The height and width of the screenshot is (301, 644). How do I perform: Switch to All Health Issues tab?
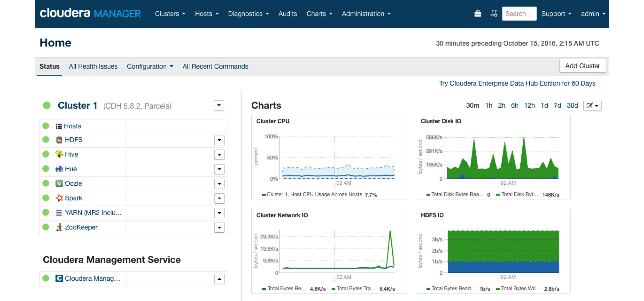pyautogui.click(x=93, y=66)
